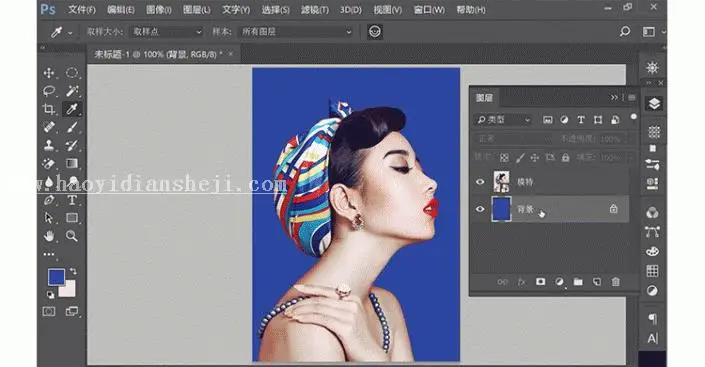Open Character 'A|' icon in right dock
This screenshot has width=705, height=367.
652,338
